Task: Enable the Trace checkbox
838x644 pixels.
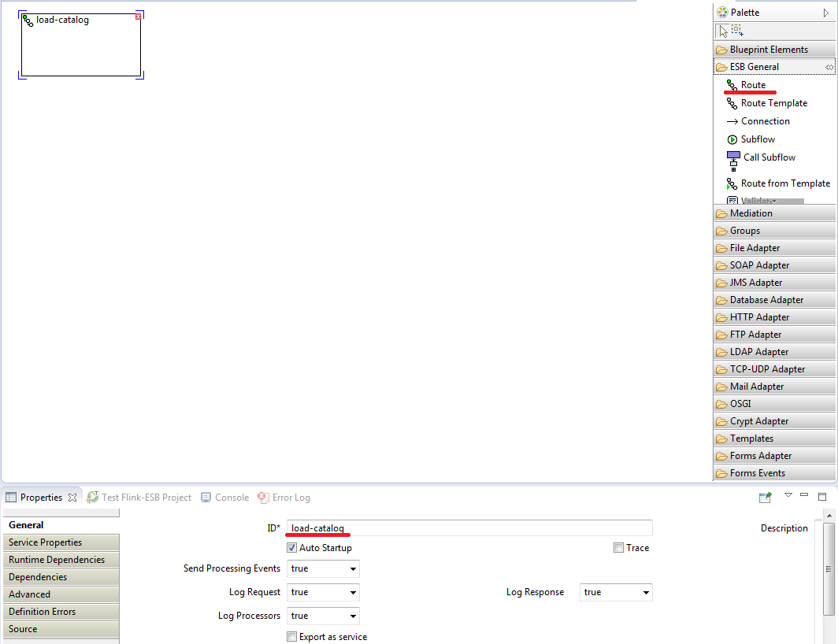Action: coord(619,548)
